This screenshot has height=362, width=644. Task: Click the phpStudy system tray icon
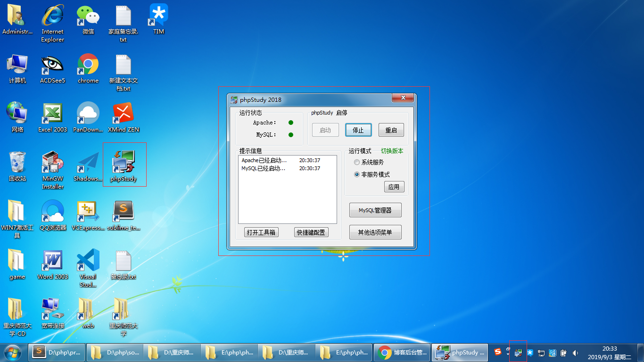pyautogui.click(x=518, y=353)
